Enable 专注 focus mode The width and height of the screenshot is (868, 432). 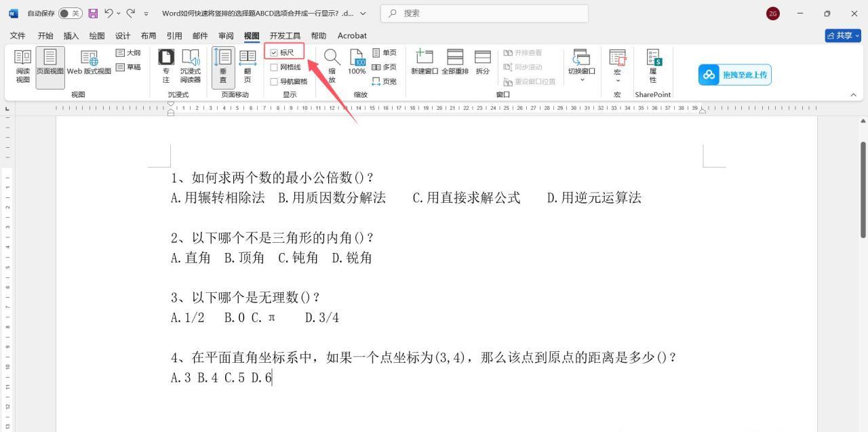click(x=166, y=67)
